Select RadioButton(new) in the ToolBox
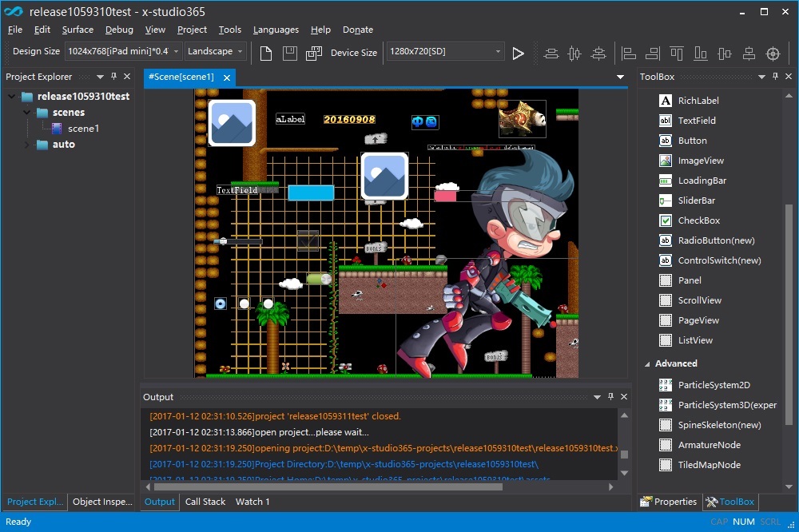Viewport: 799px width, 532px height. 716,240
